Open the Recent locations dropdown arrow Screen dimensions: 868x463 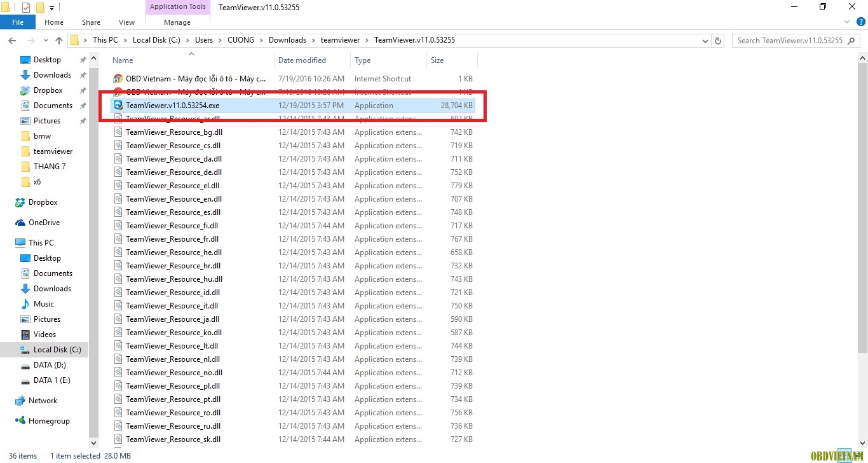click(46, 41)
